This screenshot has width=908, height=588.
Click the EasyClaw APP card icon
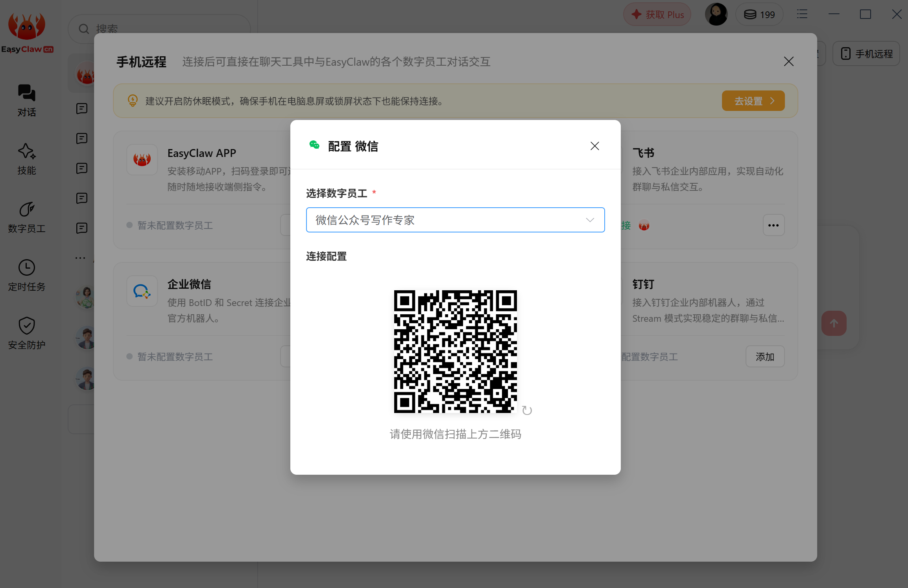[x=142, y=160]
